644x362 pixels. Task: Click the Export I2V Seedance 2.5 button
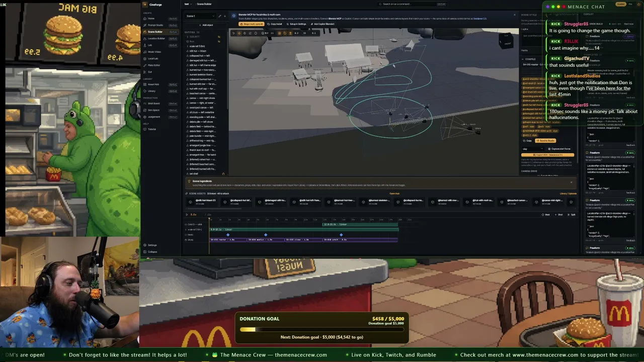548,155
